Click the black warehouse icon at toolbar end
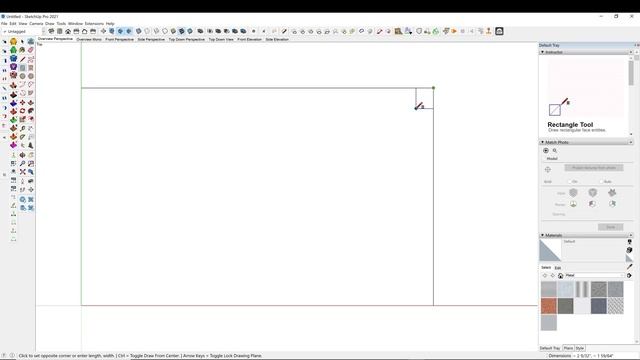Screen dimensions: 640x360 (x=499, y=31)
